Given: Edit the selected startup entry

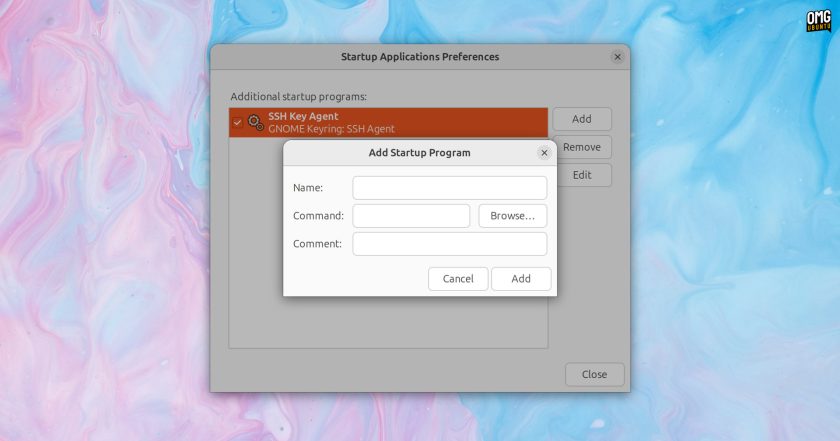Looking at the screenshot, I should [x=583, y=175].
